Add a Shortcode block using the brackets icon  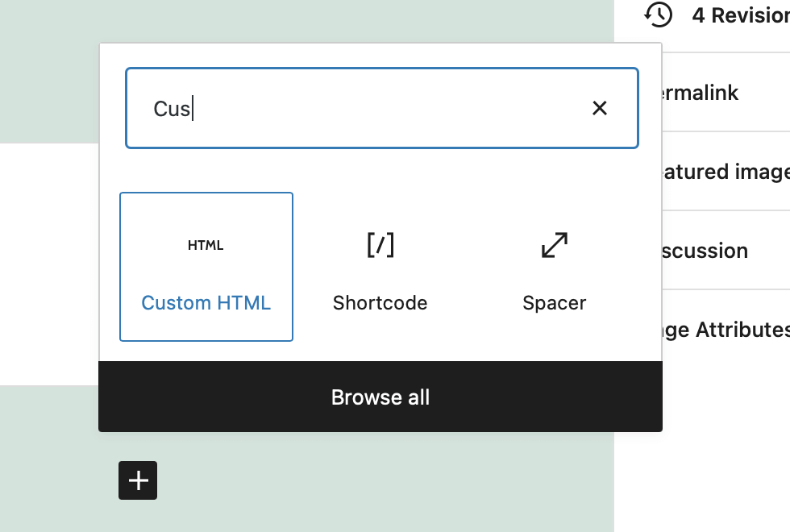point(380,245)
